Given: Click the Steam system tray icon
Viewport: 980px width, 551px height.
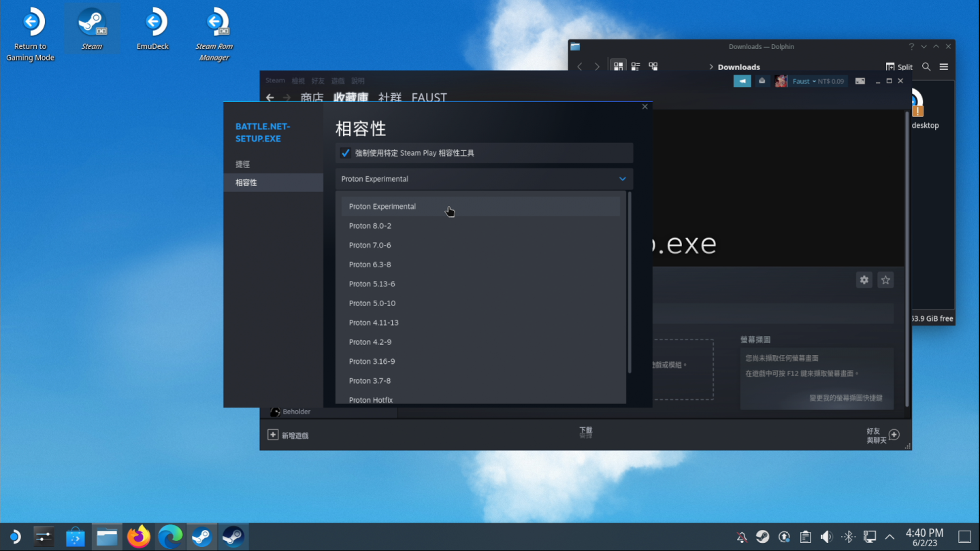Looking at the screenshot, I should [763, 537].
